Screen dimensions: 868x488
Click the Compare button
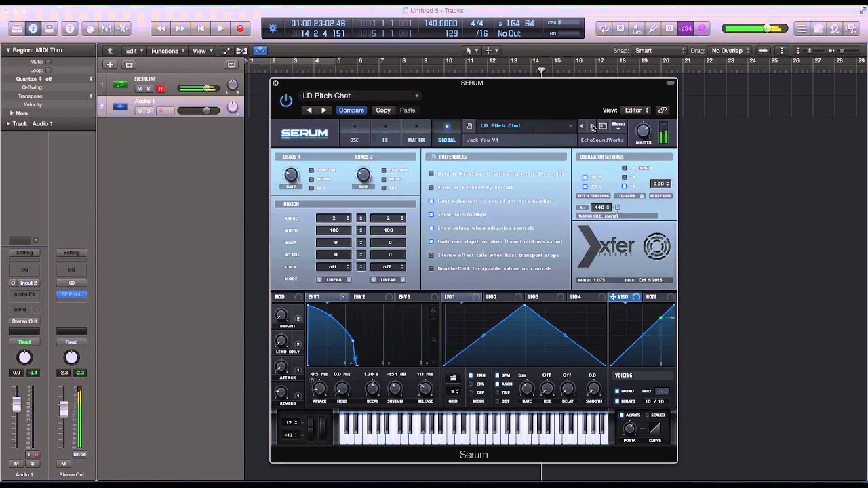coord(351,110)
